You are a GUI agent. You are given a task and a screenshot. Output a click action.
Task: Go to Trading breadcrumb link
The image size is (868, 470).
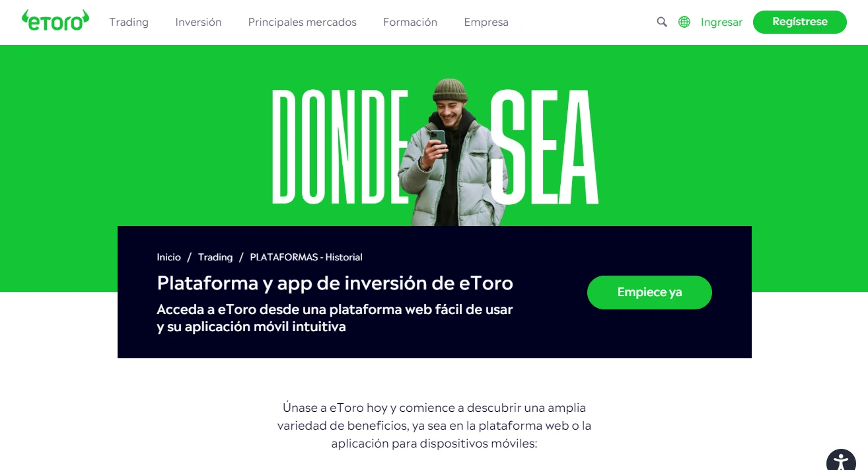[215, 257]
